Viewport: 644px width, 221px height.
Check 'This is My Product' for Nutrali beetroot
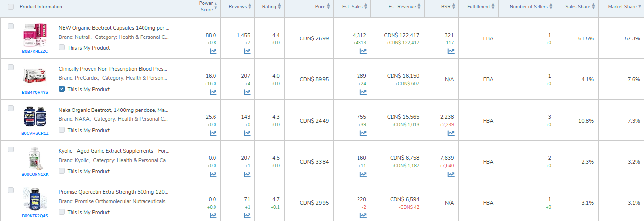[62, 48]
